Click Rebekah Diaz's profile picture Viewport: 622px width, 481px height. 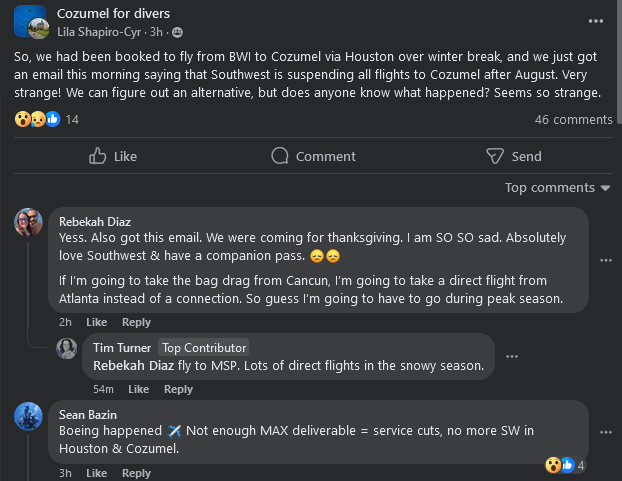[28, 222]
